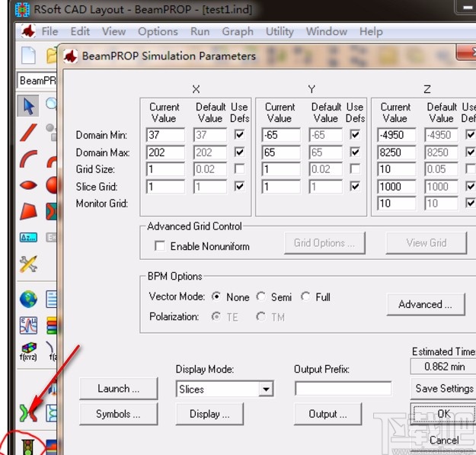
Task: Toggle Y Slice Grid use default checkbox
Action: (355, 186)
